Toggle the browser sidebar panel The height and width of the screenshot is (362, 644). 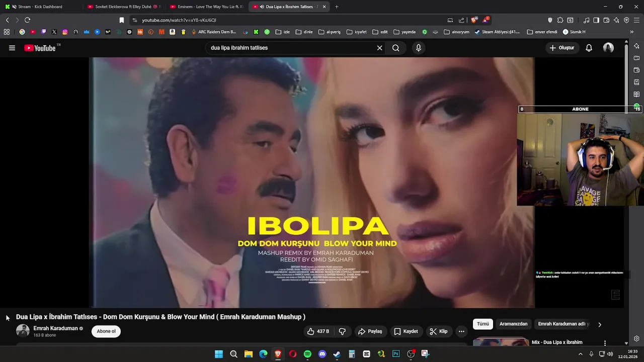coord(596,20)
